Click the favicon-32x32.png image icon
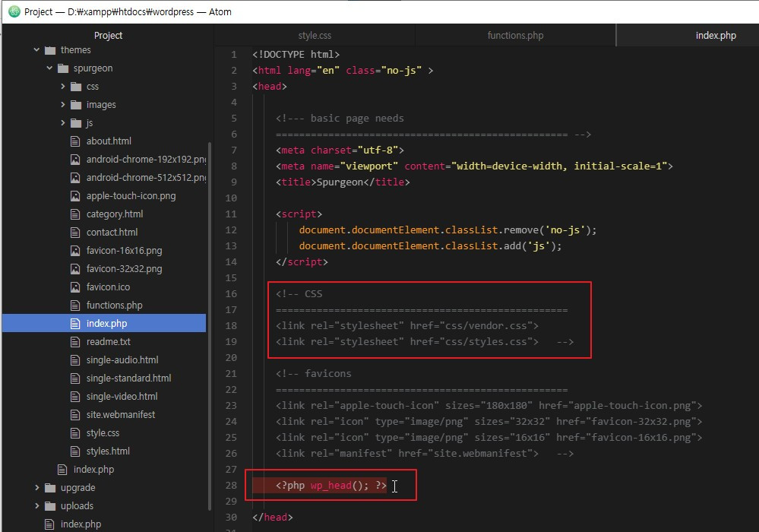 point(75,269)
